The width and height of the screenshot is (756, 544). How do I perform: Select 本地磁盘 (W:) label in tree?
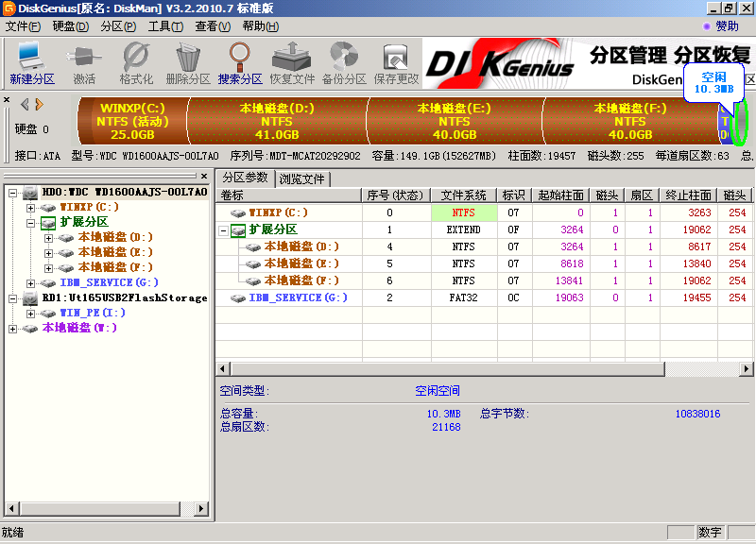click(79, 328)
